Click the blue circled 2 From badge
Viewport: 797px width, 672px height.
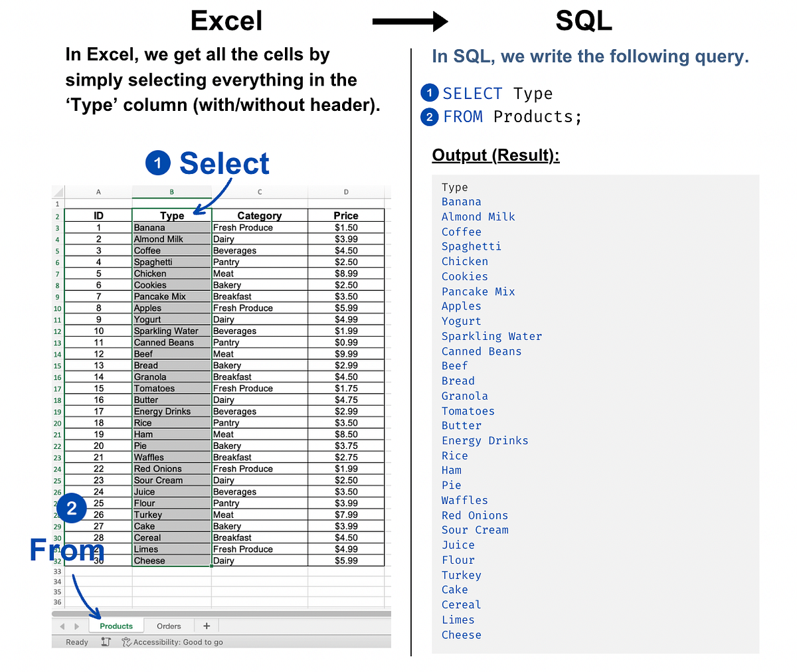[x=72, y=508]
